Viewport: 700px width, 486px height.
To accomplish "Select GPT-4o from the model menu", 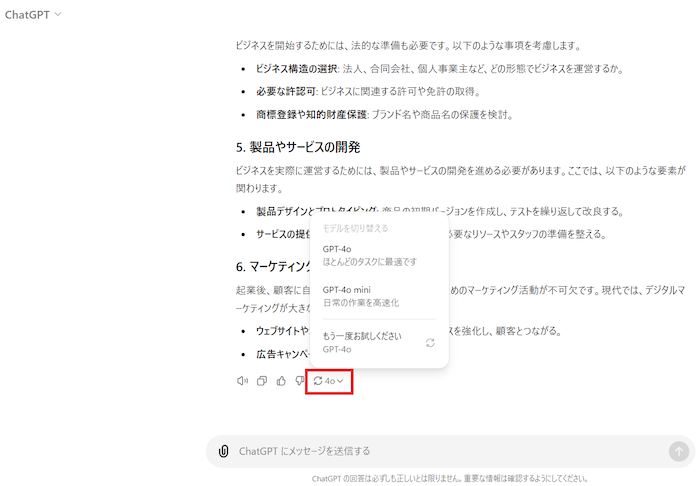I will click(x=369, y=255).
